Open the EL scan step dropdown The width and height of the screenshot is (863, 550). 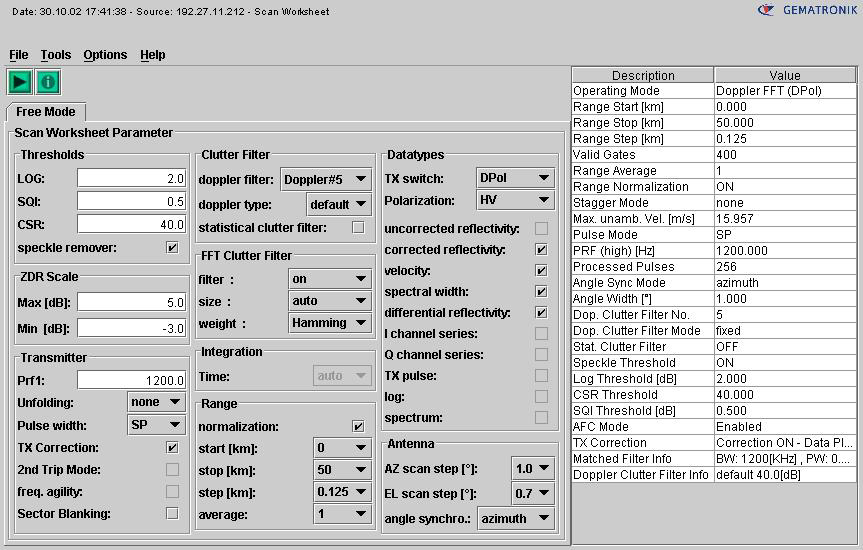tap(533, 493)
